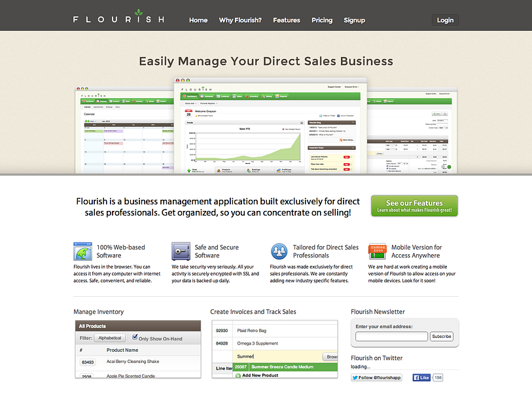The height and width of the screenshot is (393, 532).
Task: Click the Alphabetical filter button
Action: pyautogui.click(x=110, y=338)
